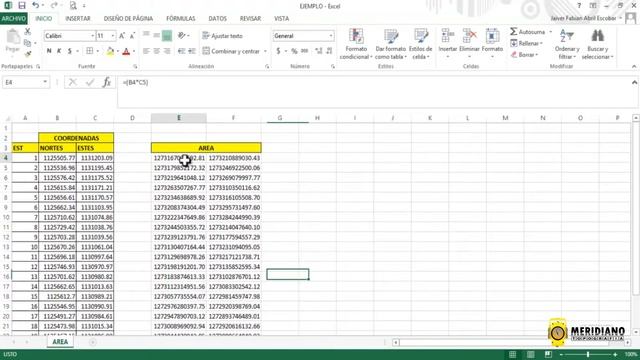Click the Copy icon
640x360 pixels.
[x=28, y=42]
